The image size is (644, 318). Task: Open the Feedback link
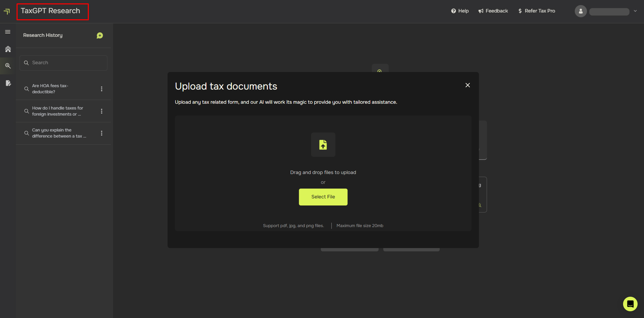coord(493,11)
